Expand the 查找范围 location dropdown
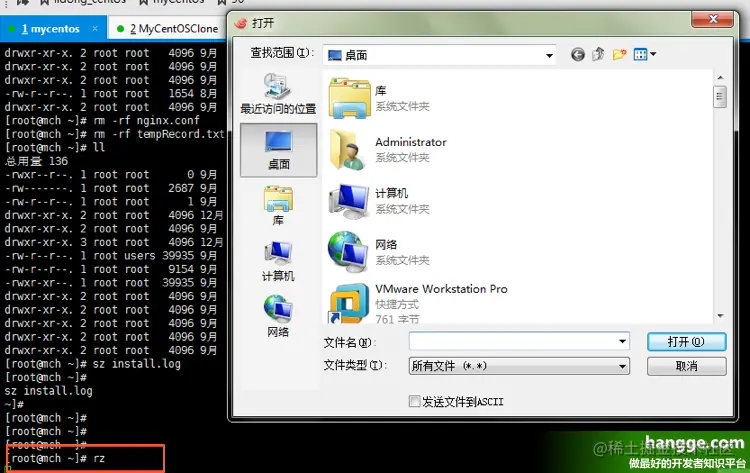Screen dimensions: 750x473 [x=549, y=55]
